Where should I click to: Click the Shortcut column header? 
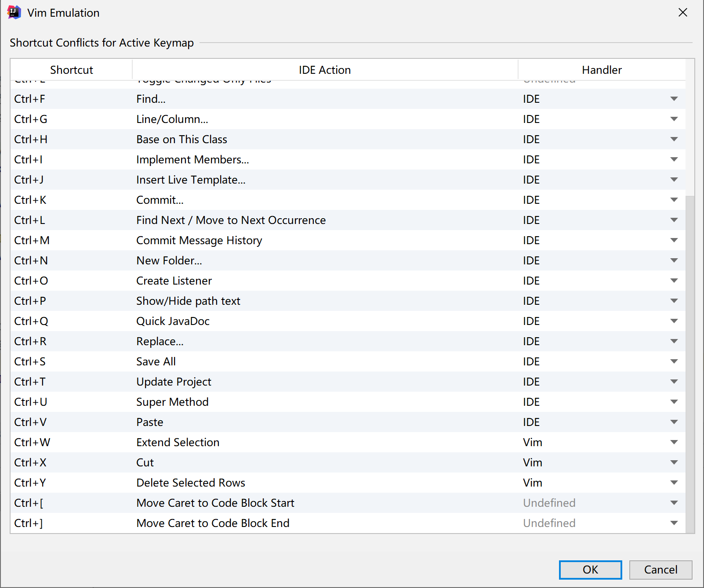coord(72,70)
